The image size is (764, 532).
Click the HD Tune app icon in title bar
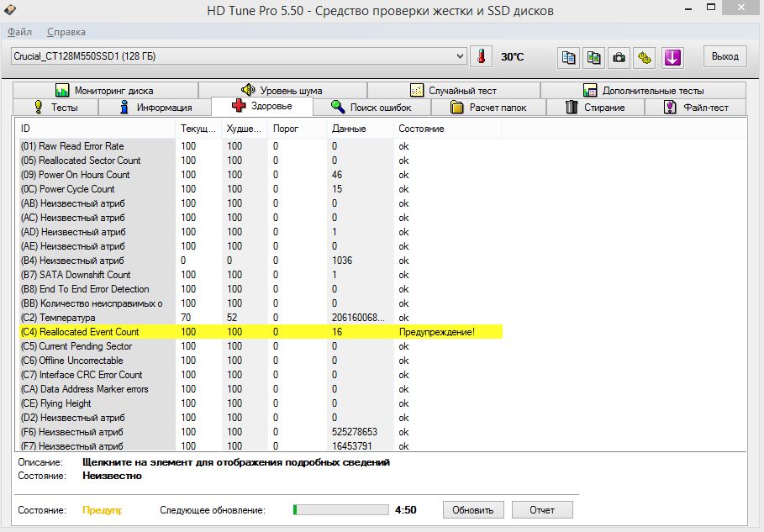point(9,8)
